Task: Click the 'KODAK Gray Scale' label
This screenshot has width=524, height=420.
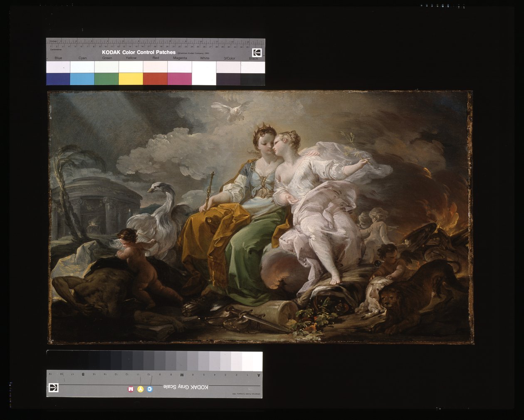Action: 185,387
